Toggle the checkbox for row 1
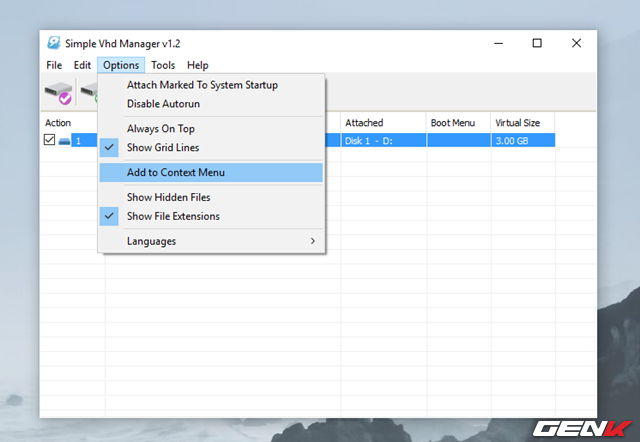Screen dimensions: 640x442 pyautogui.click(x=49, y=140)
